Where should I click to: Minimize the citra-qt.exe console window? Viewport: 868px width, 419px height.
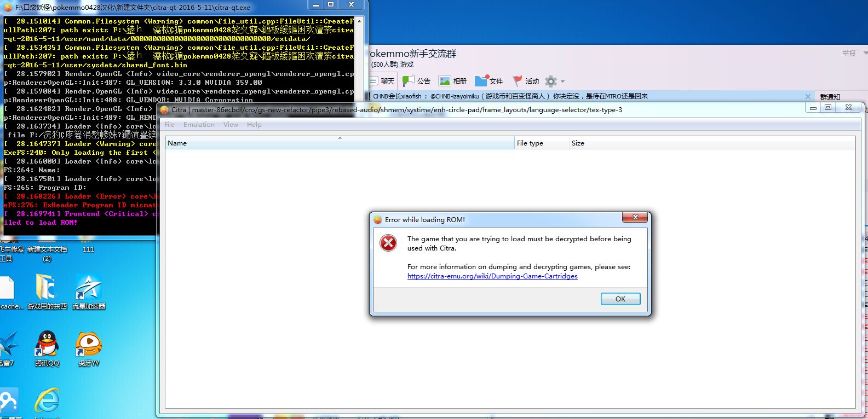tap(315, 4)
